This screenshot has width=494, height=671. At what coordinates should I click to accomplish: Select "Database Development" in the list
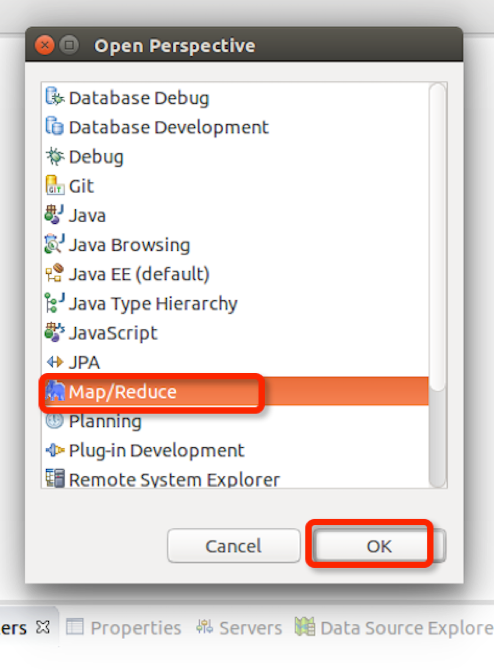(x=169, y=128)
